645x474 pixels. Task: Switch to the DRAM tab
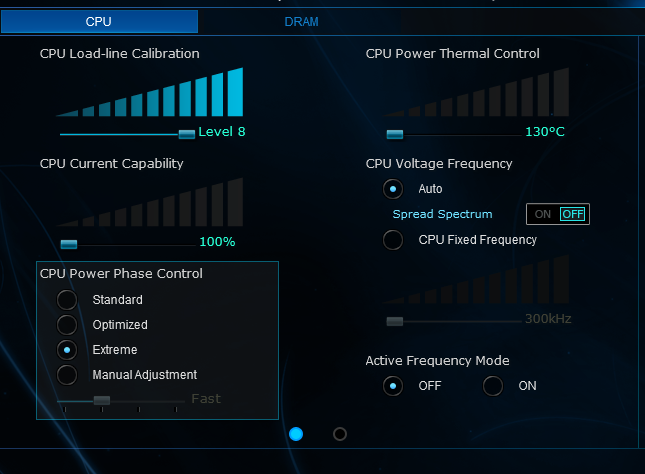click(301, 21)
